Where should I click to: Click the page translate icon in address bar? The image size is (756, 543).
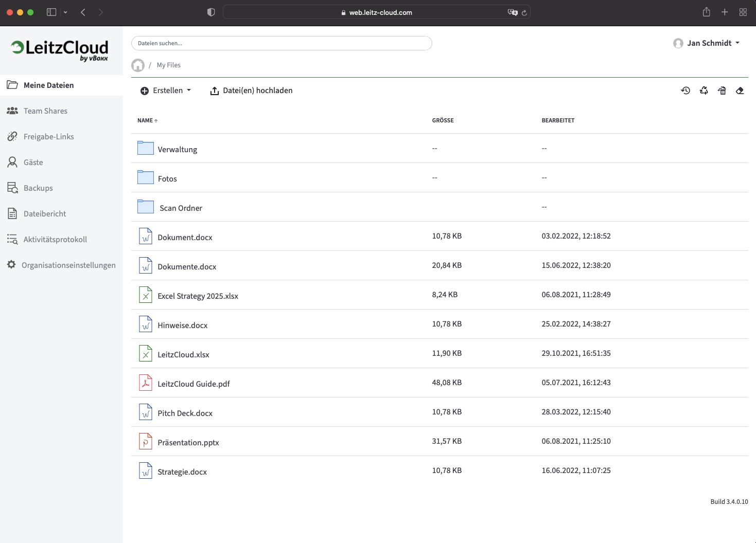[x=512, y=12]
